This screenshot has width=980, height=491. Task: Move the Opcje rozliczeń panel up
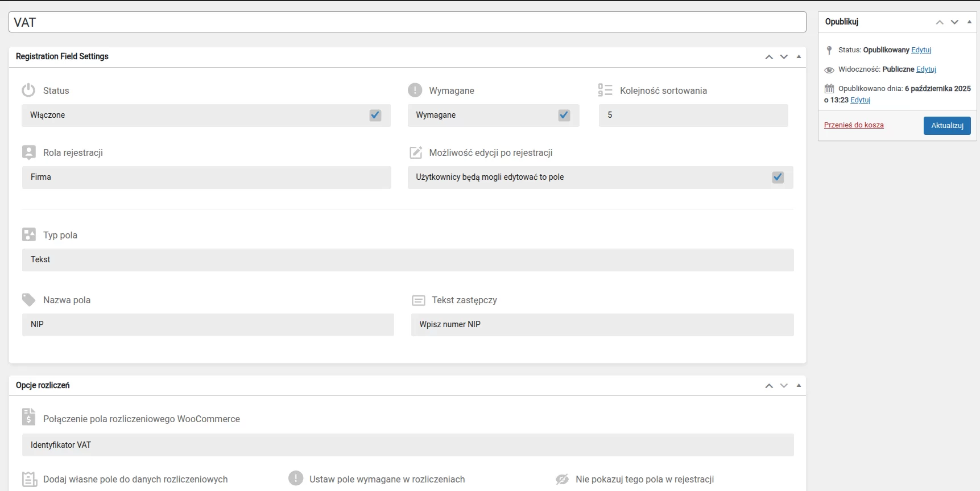[x=769, y=386]
